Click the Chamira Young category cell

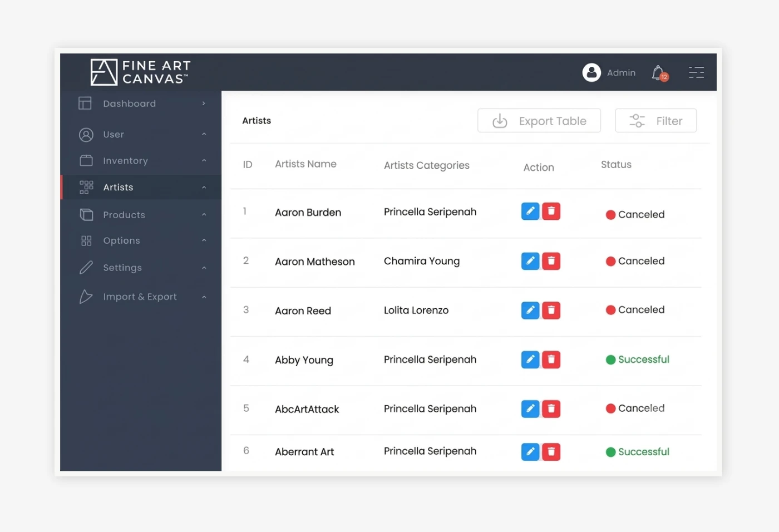tap(422, 261)
